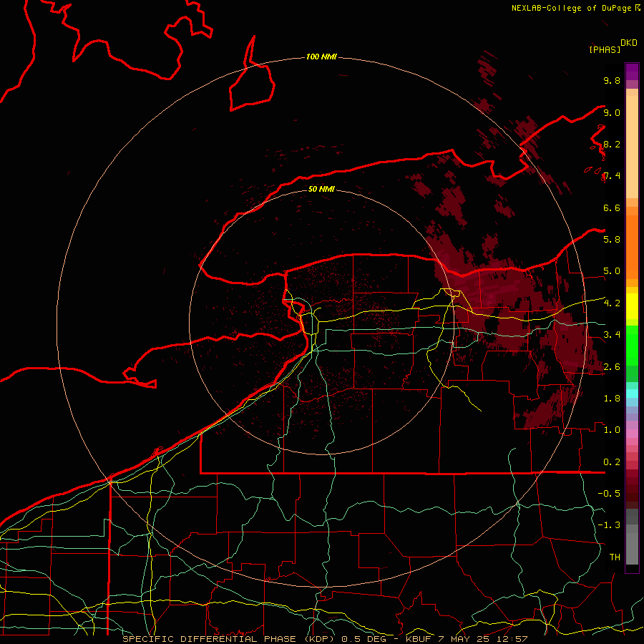Click the 50 NMI range ring label
Image resolution: width=644 pixels, height=644 pixels.
click(x=321, y=189)
